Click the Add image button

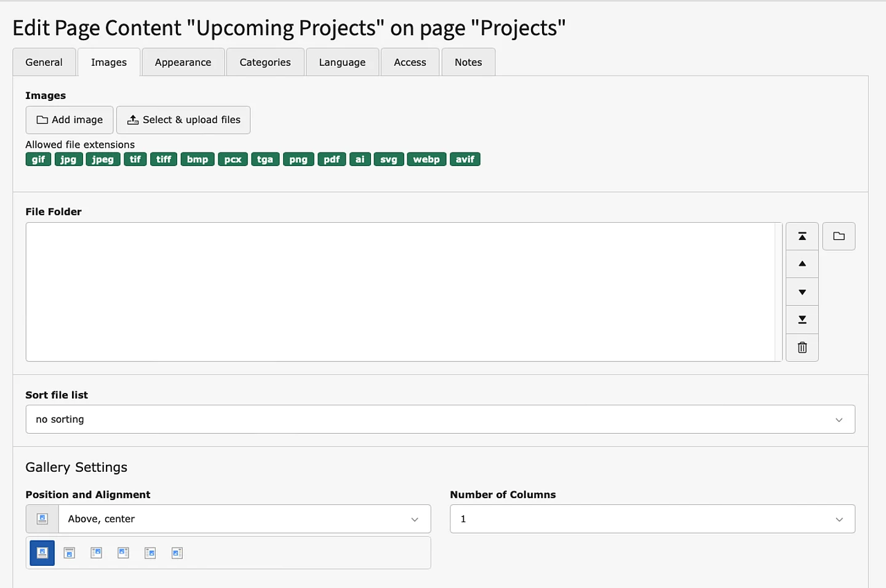(x=69, y=119)
